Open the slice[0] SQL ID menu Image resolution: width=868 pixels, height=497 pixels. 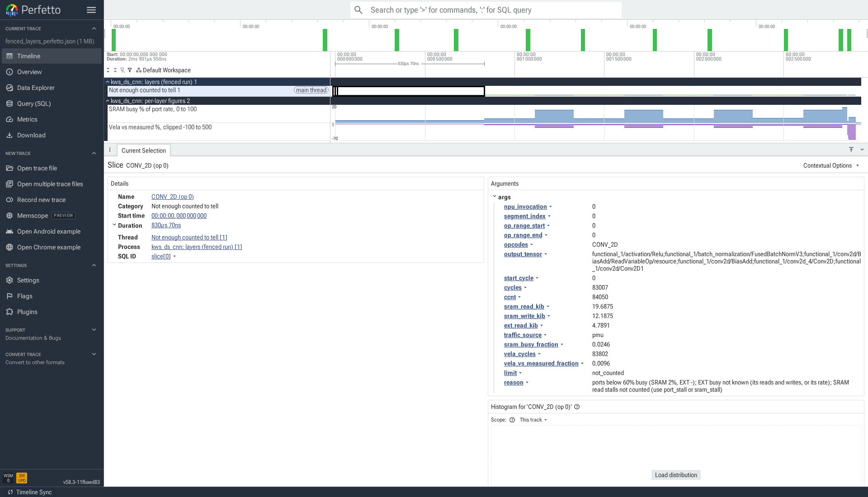(x=164, y=256)
